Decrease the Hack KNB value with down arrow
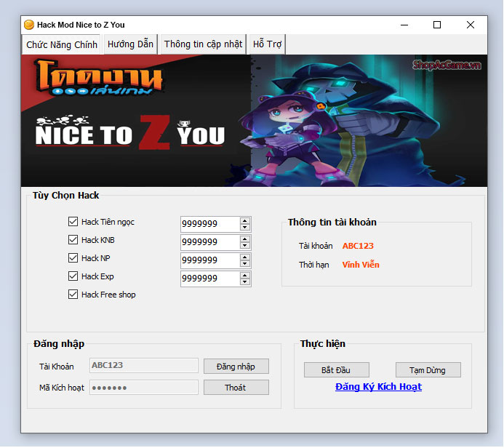 [x=245, y=246]
